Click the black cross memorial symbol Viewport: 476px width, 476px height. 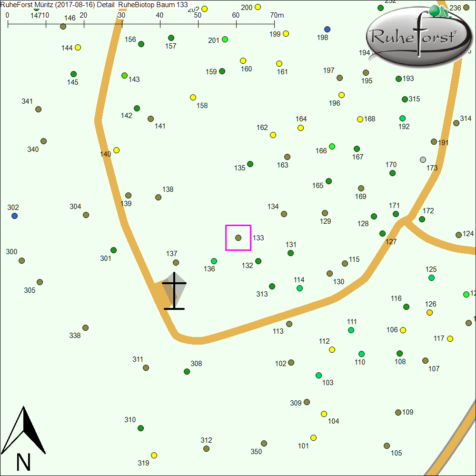tap(174, 291)
